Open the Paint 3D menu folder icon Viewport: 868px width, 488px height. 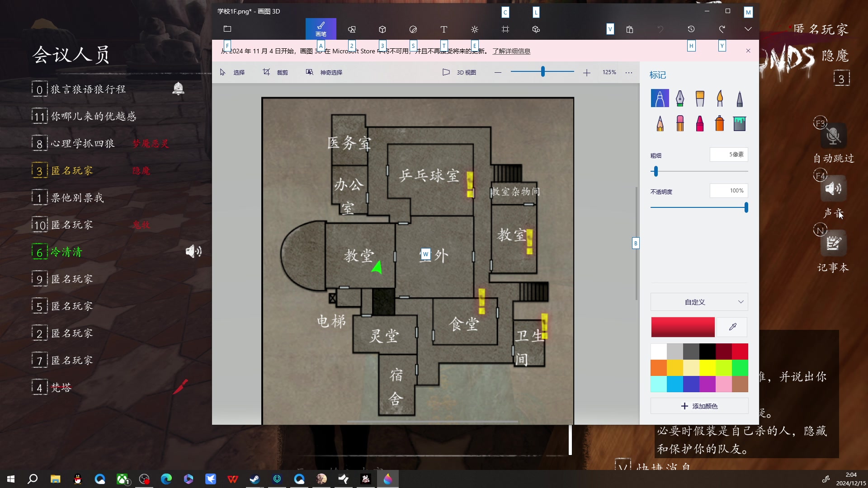[227, 29]
